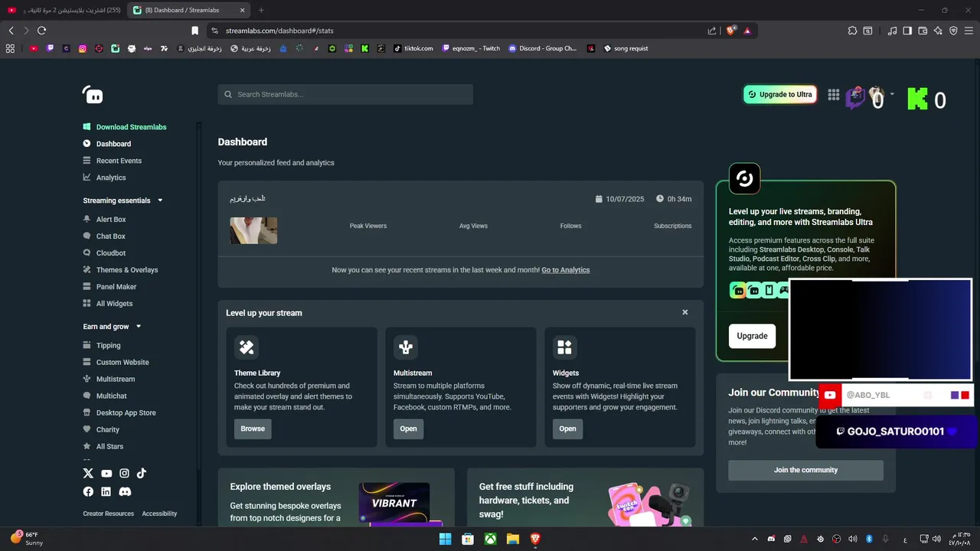Open the share page icon
The height and width of the screenshot is (551, 980).
[x=712, y=31]
